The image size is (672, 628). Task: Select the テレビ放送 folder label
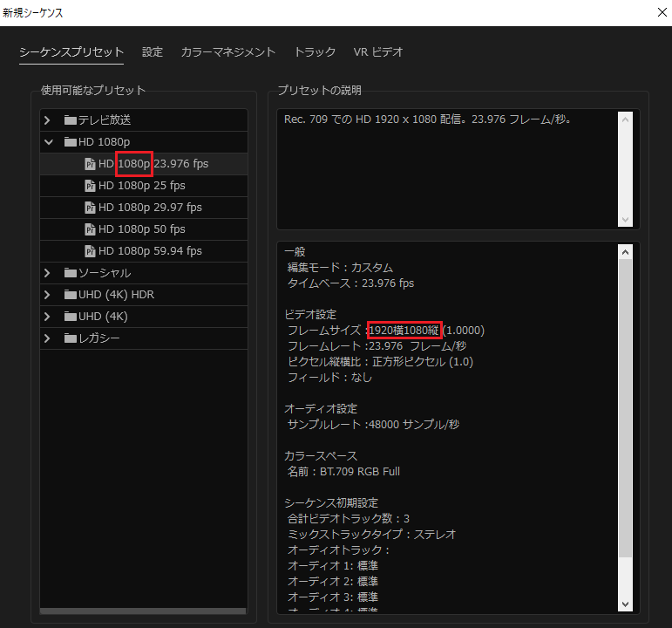(105, 120)
